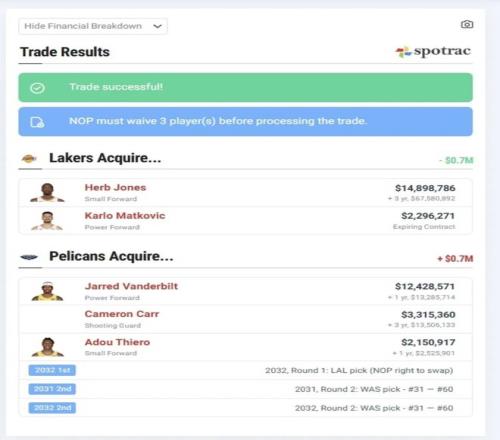Viewport: 500px width, 440px height.
Task: Open Herb Jones player link
Action: pyautogui.click(x=115, y=187)
